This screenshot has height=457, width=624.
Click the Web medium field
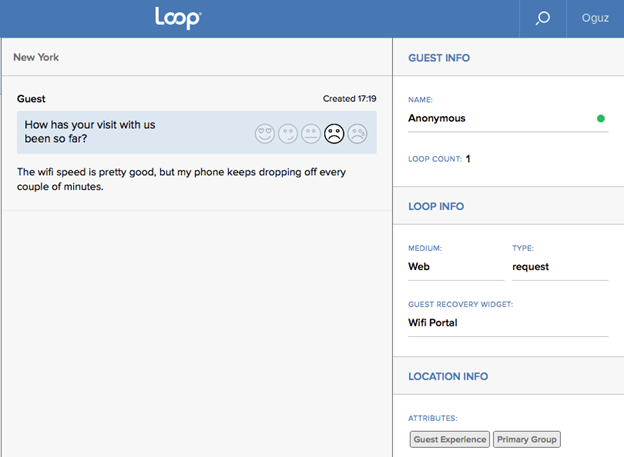pos(456,266)
